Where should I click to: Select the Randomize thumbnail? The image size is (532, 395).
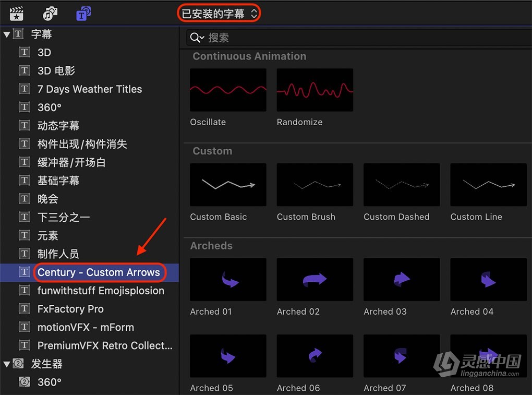coord(315,90)
